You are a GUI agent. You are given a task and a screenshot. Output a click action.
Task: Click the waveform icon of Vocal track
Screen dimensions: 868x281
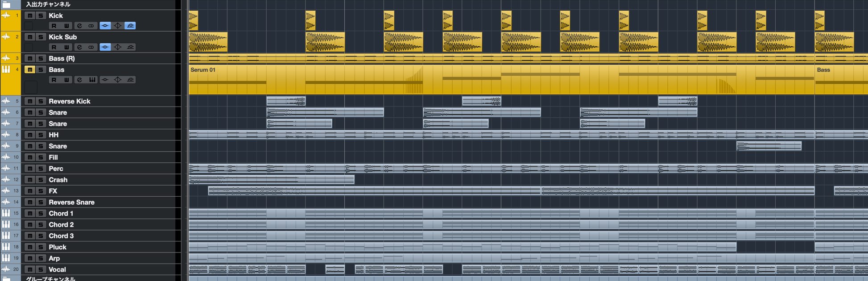pyautogui.click(x=6, y=269)
